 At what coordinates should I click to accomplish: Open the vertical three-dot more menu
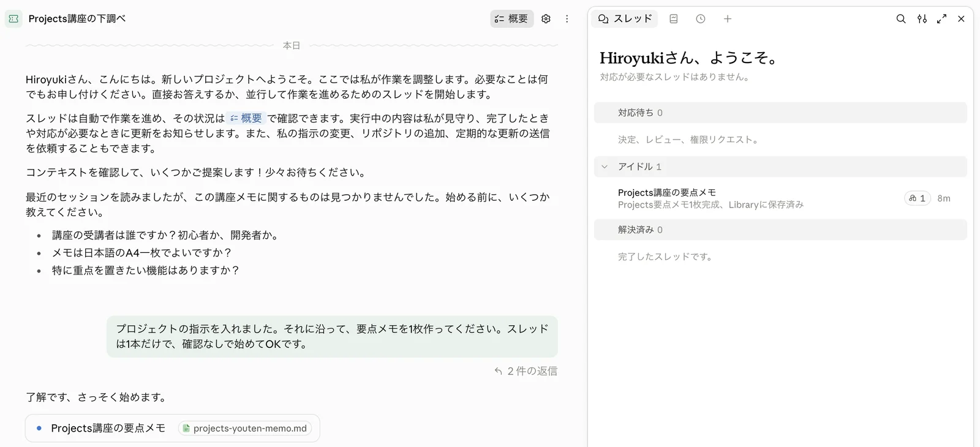click(x=567, y=19)
